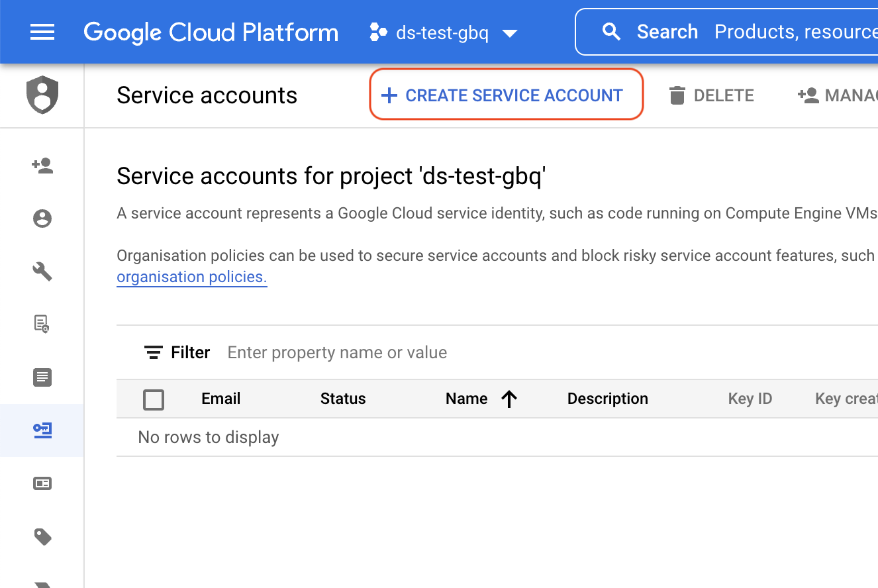The width and height of the screenshot is (878, 588).
Task: Click the Filter lines icon
Action: tap(154, 352)
